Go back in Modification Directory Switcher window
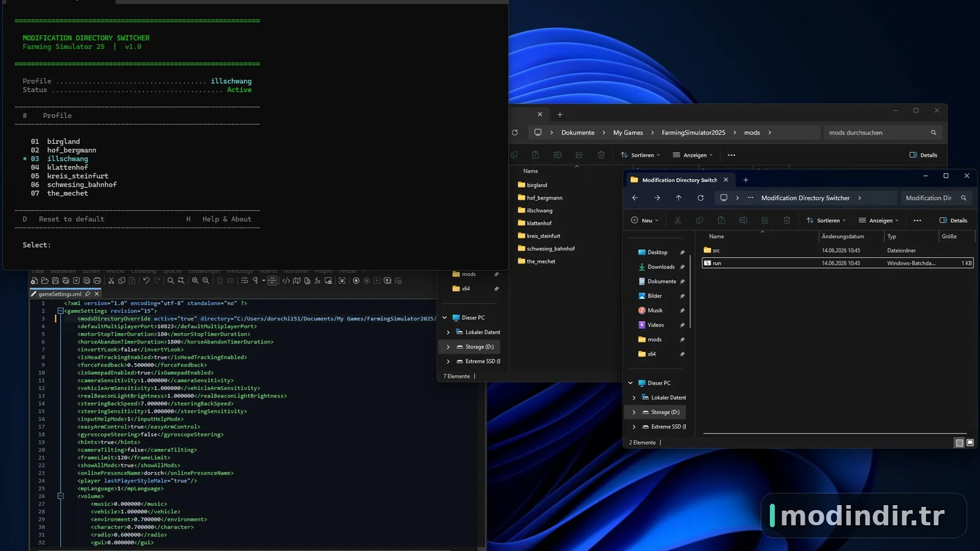This screenshot has width=980, height=551. tap(635, 198)
